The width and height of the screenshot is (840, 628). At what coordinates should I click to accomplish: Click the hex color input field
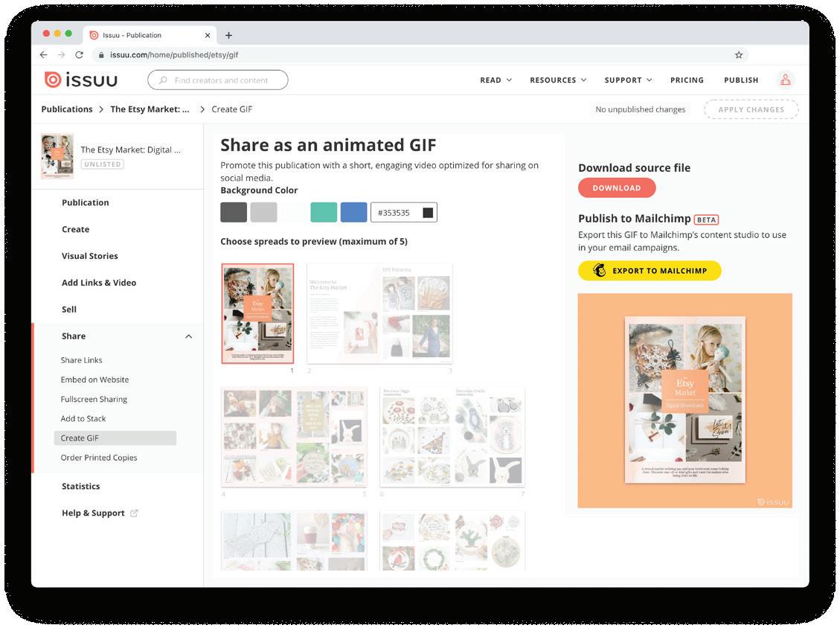403,213
